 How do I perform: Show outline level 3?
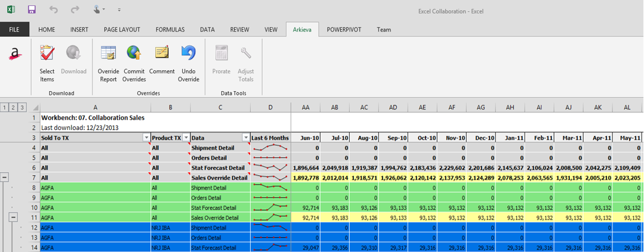pos(21,107)
